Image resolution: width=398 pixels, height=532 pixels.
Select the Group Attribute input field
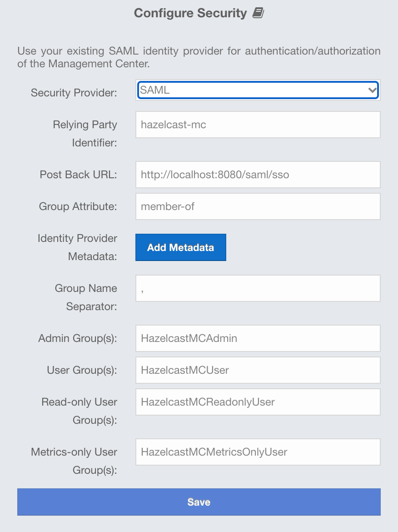258,206
